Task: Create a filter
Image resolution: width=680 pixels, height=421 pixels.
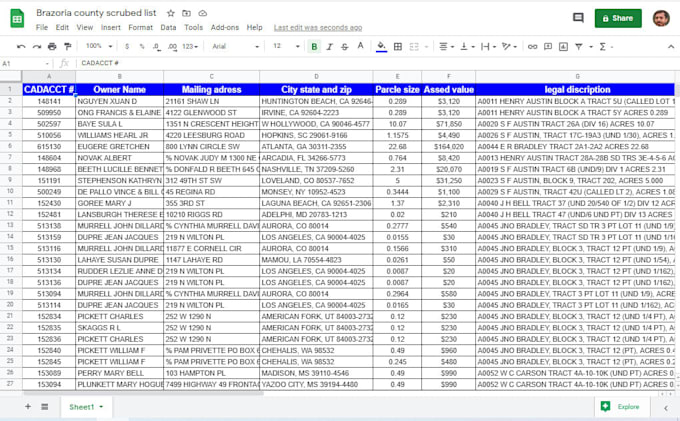Action: 579,46
